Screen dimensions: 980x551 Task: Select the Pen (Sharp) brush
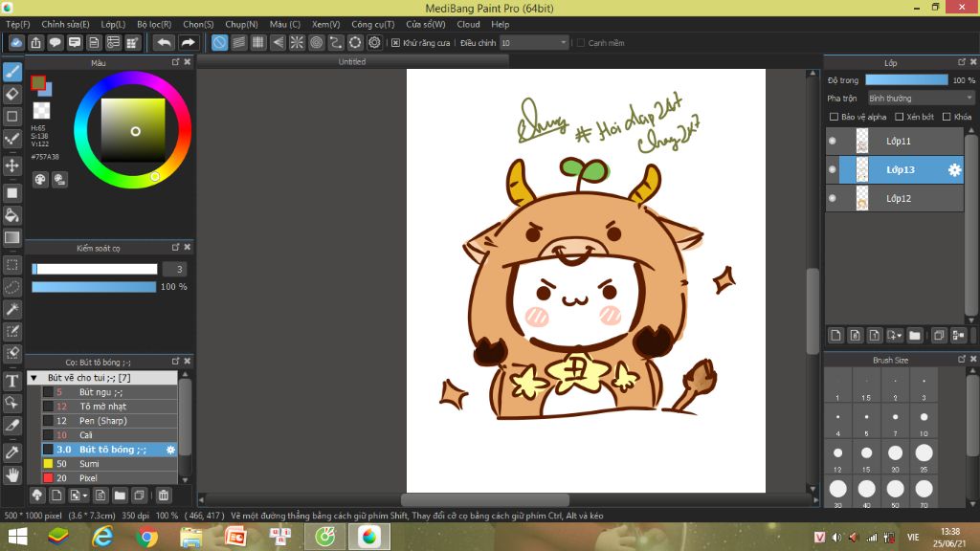[109, 421]
